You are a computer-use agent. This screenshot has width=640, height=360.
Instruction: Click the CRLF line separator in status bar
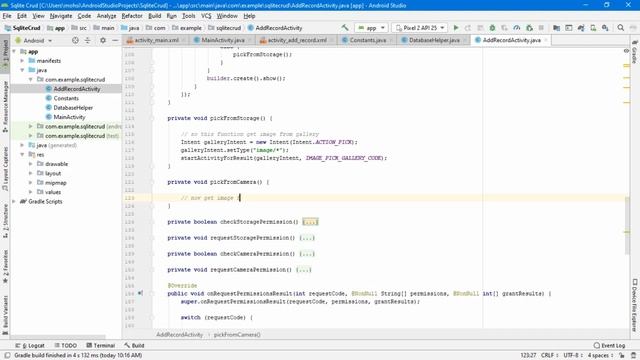(x=549, y=356)
